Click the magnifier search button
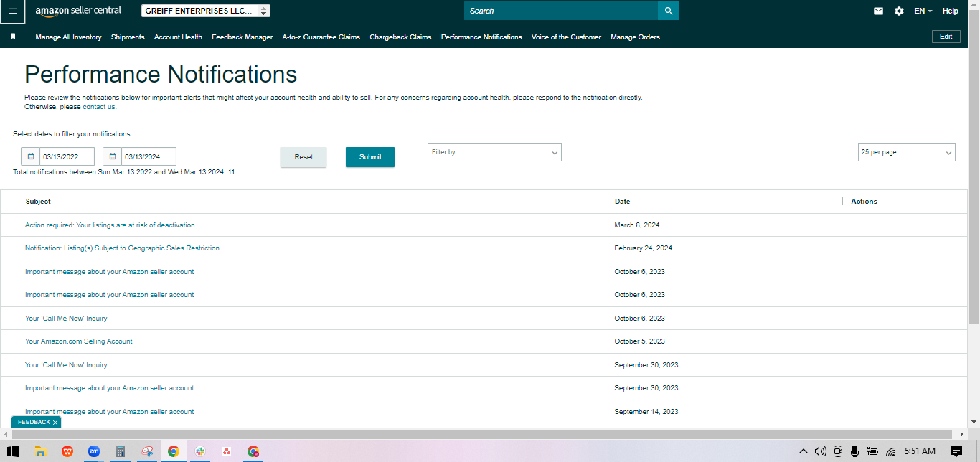The image size is (980, 462). 669,11
